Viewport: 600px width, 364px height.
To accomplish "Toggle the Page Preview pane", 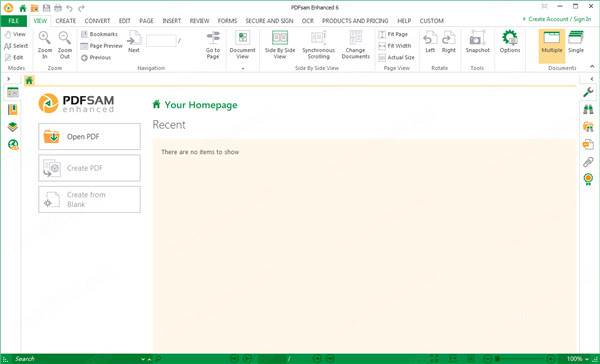I will tap(101, 46).
